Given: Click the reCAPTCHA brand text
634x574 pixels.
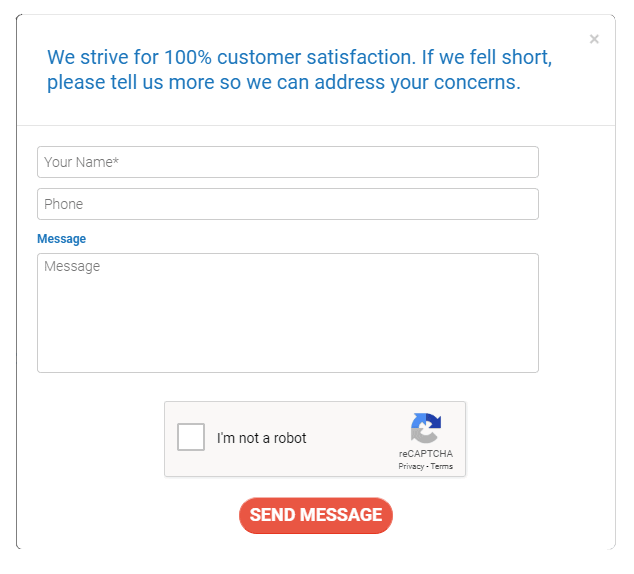Looking at the screenshot, I should click(x=426, y=454).
